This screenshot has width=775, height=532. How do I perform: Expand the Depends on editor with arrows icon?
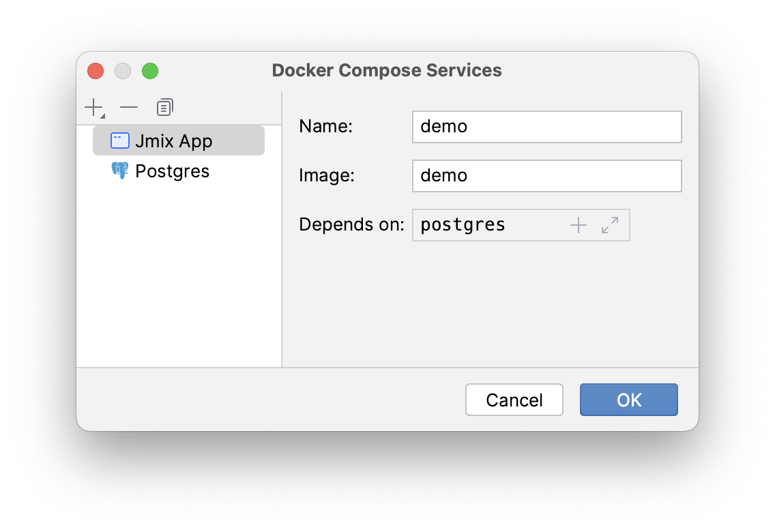609,224
